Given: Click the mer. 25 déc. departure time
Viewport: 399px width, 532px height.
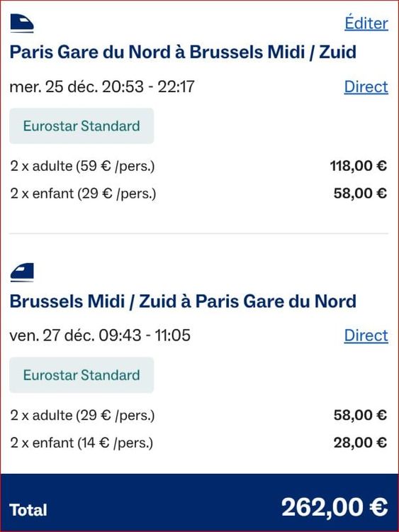Looking at the screenshot, I should coord(102,87).
